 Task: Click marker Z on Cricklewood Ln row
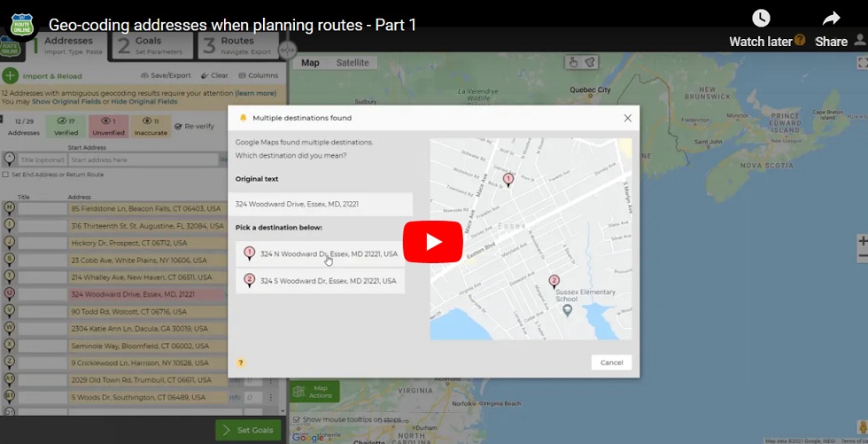(9, 362)
